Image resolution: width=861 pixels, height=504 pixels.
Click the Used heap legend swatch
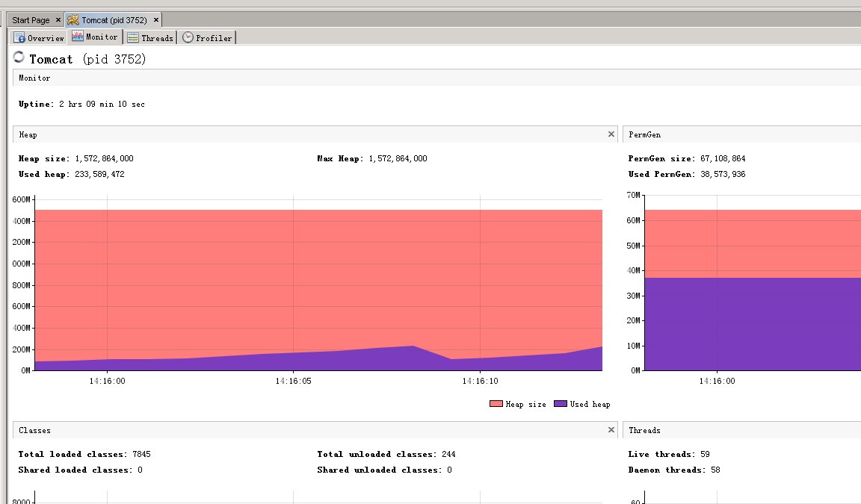click(560, 404)
